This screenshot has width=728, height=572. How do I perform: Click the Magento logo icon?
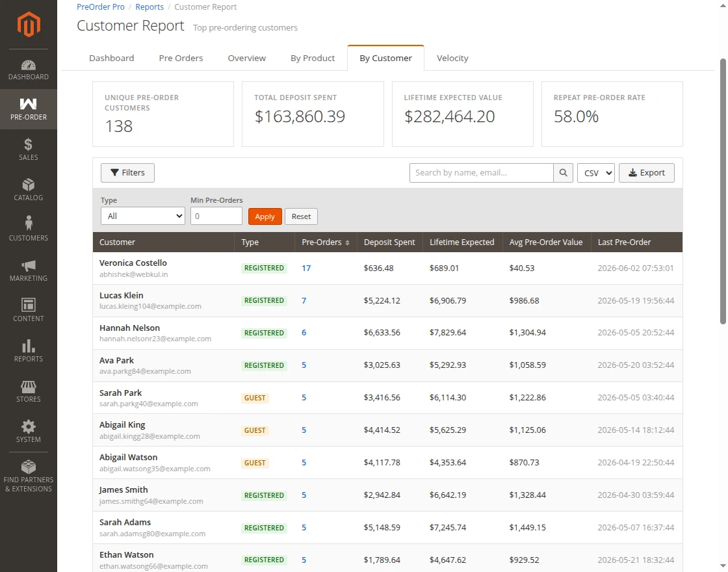(x=29, y=24)
